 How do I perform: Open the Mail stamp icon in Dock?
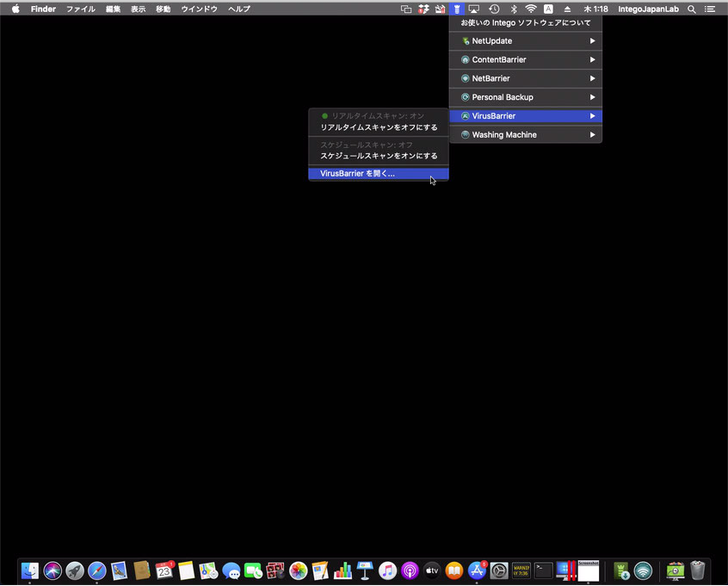120,571
